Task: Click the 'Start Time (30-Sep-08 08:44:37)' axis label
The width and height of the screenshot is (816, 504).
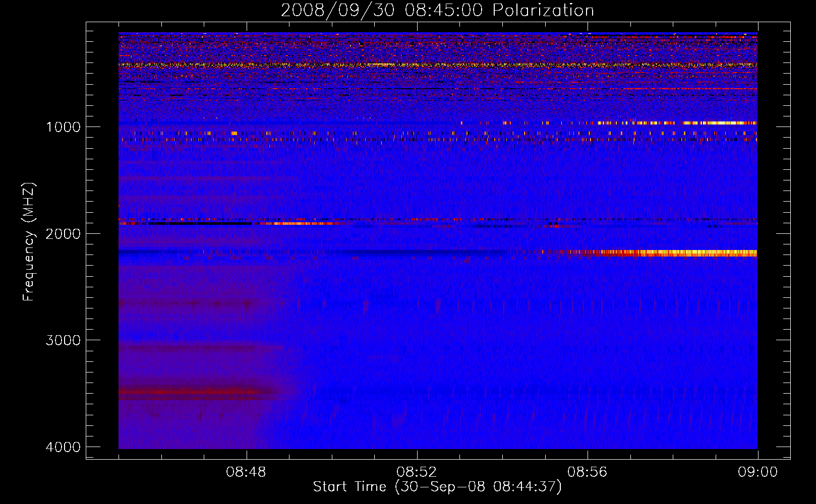Action: pos(437,487)
